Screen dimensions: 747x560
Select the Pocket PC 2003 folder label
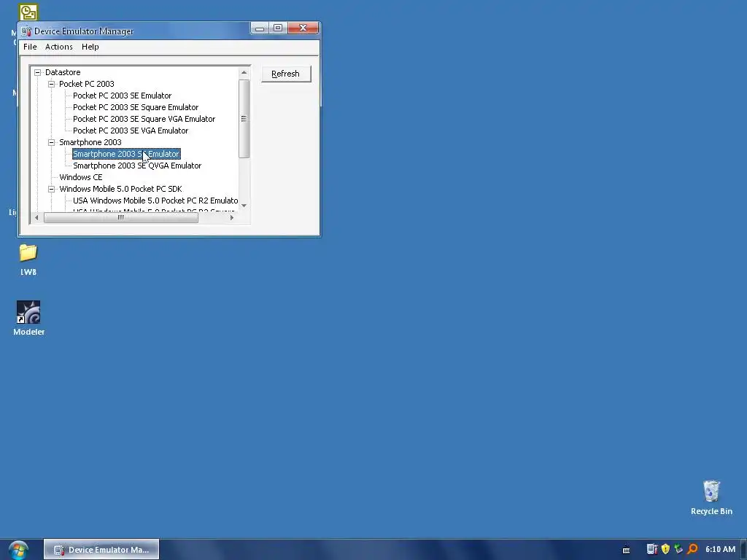tap(87, 84)
